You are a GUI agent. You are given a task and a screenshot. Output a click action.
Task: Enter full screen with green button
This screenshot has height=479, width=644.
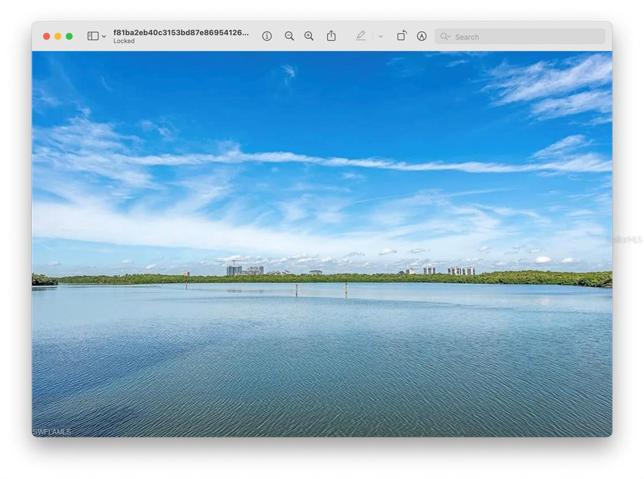(x=69, y=36)
